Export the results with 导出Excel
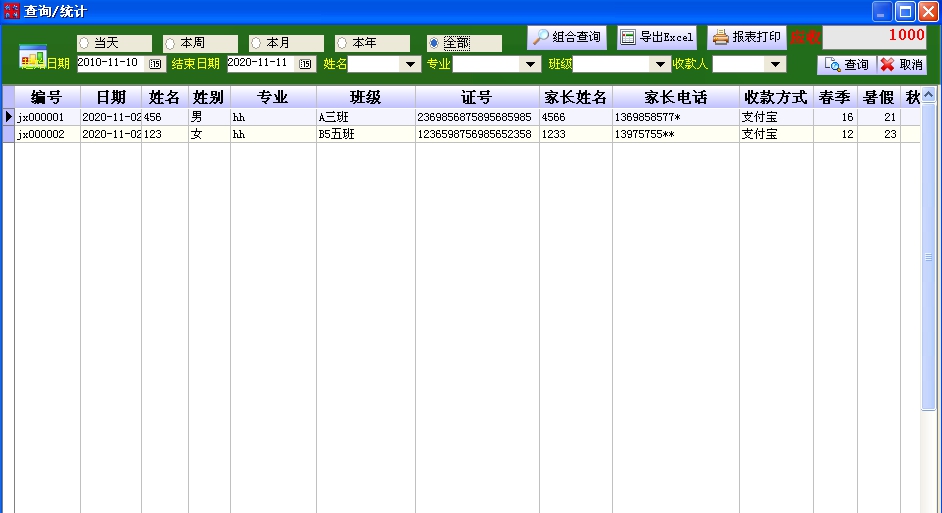 [657, 37]
